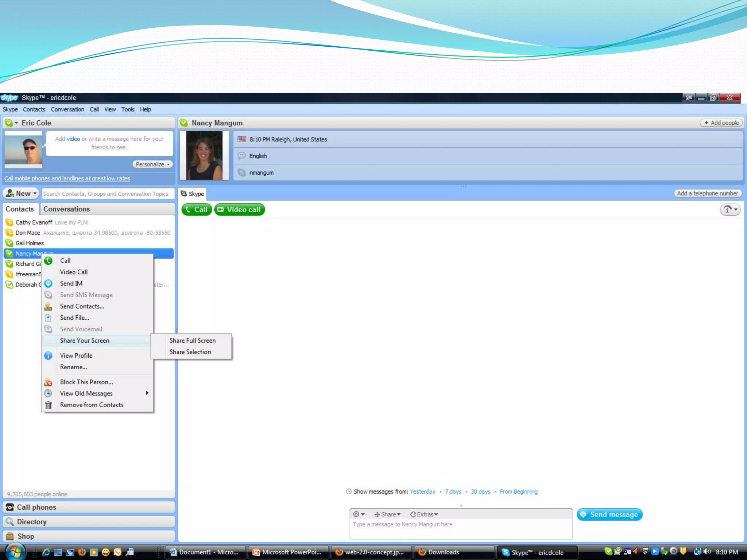Image resolution: width=747 pixels, height=560 pixels.
Task: Click the volume speaker tray icon
Action: click(707, 552)
